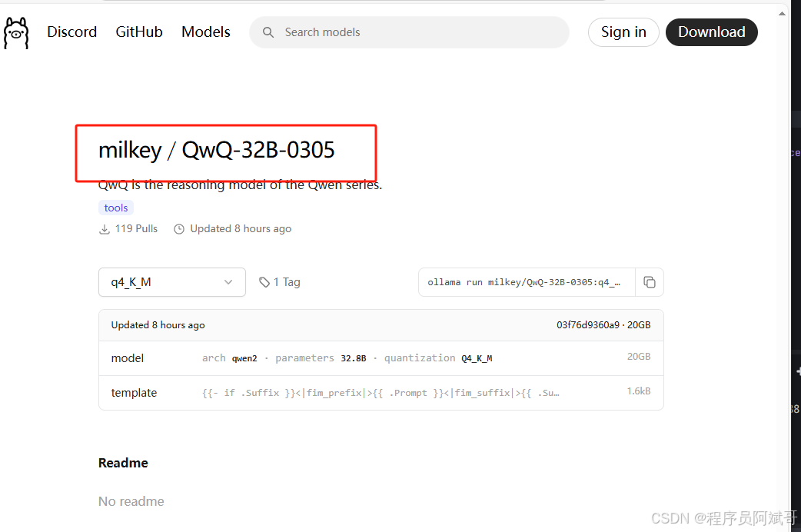Click the 119 Pulls text
Screen dimensions: 801x532
point(136,228)
